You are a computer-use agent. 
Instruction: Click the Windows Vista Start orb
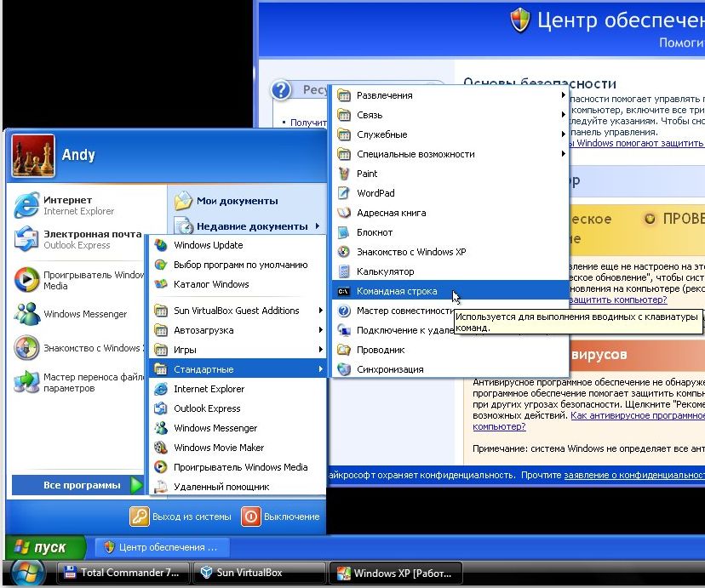(x=28, y=574)
